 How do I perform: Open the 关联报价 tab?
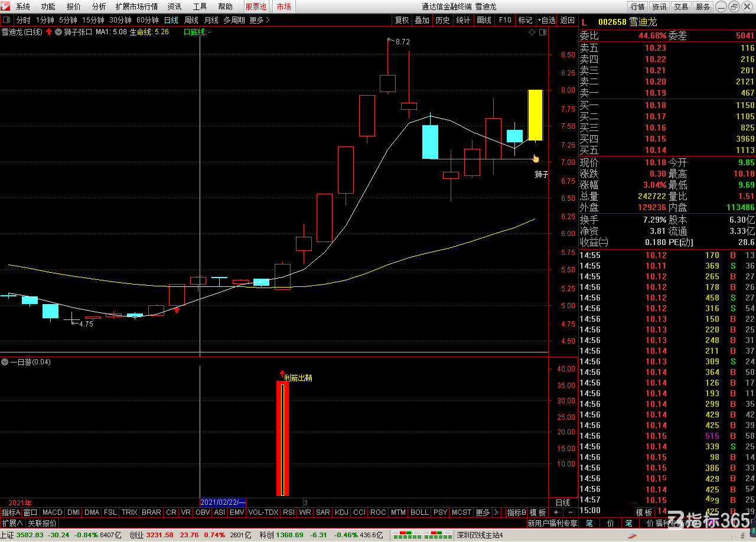click(42, 523)
